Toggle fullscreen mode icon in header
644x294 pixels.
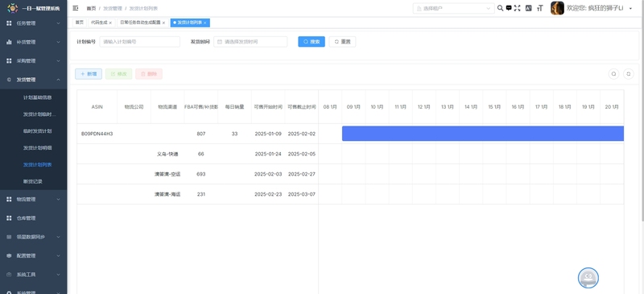(x=517, y=8)
